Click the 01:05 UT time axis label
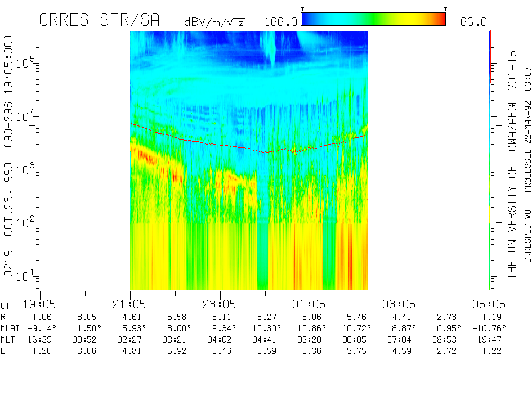 click(310, 304)
